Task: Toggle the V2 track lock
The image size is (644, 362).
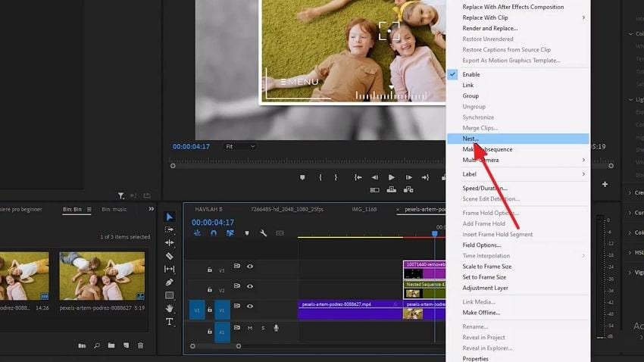Action: pyautogui.click(x=210, y=290)
